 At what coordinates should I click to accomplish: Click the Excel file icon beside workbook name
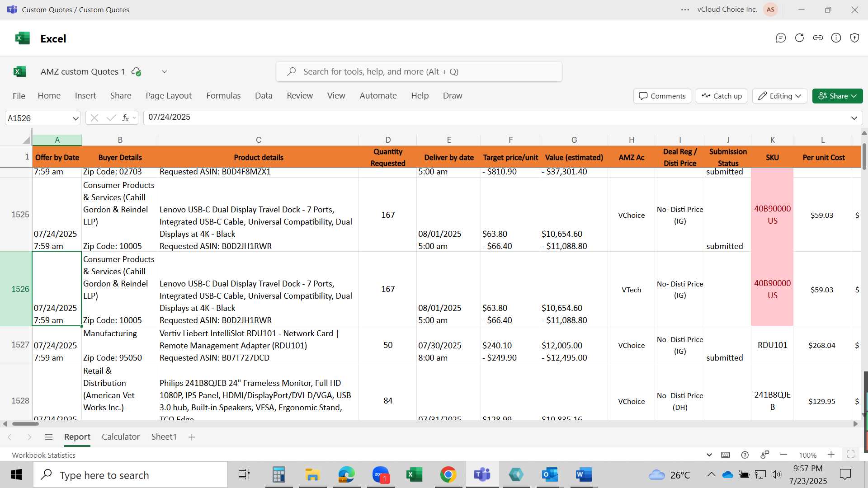[x=19, y=71]
